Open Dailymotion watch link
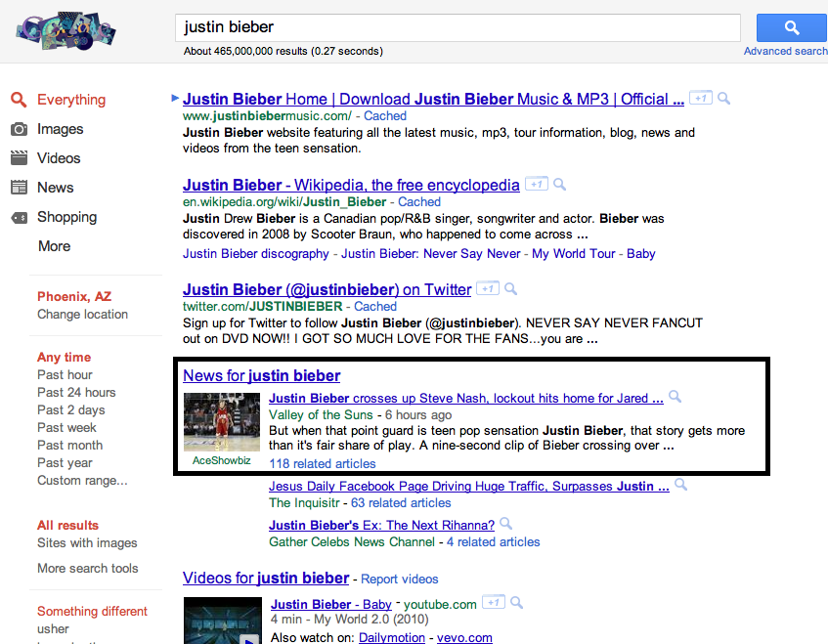Viewport: 828px width, 644px height. coord(392,638)
